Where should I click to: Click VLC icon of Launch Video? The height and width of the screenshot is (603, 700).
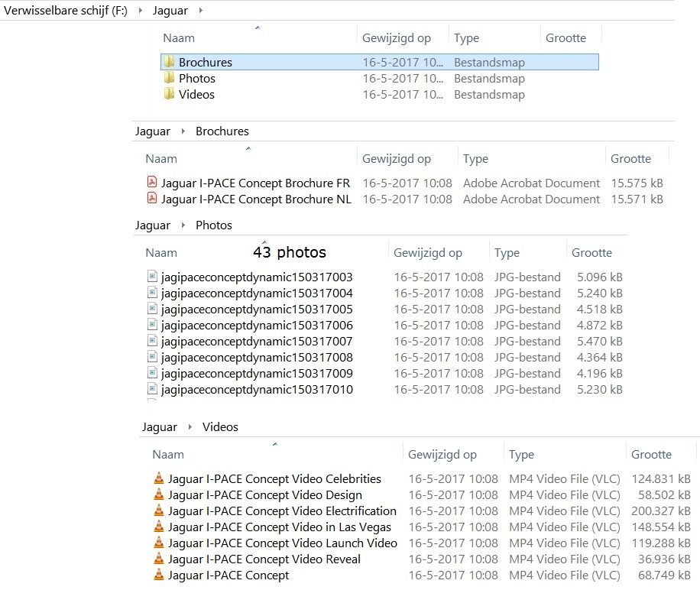[158, 543]
